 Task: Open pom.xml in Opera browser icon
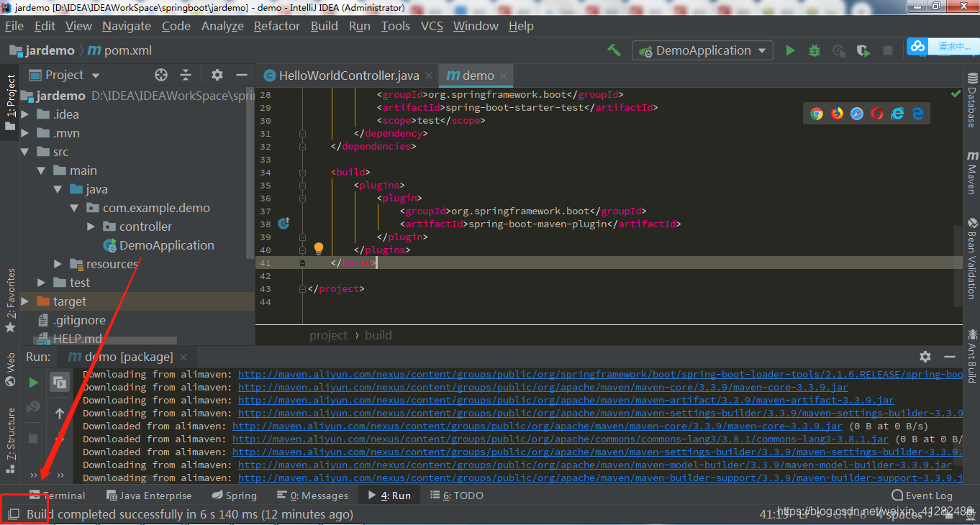(877, 114)
